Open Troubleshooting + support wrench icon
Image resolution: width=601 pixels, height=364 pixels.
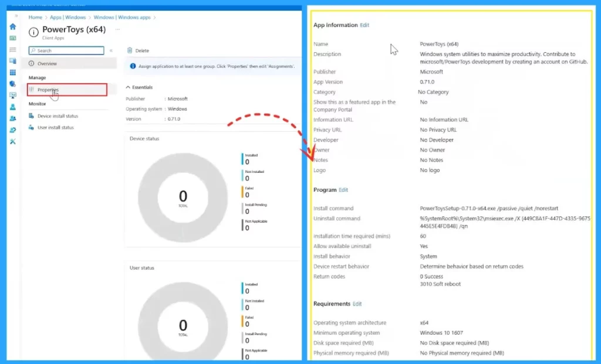point(13,142)
